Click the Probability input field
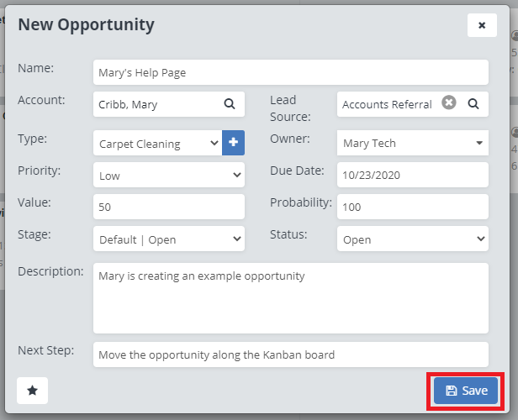This screenshot has height=420, width=518. tap(412, 207)
